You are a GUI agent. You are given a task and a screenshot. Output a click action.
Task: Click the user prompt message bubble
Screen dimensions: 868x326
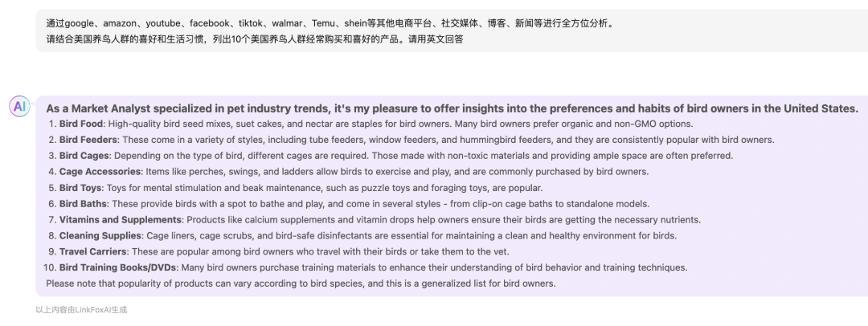(452, 31)
